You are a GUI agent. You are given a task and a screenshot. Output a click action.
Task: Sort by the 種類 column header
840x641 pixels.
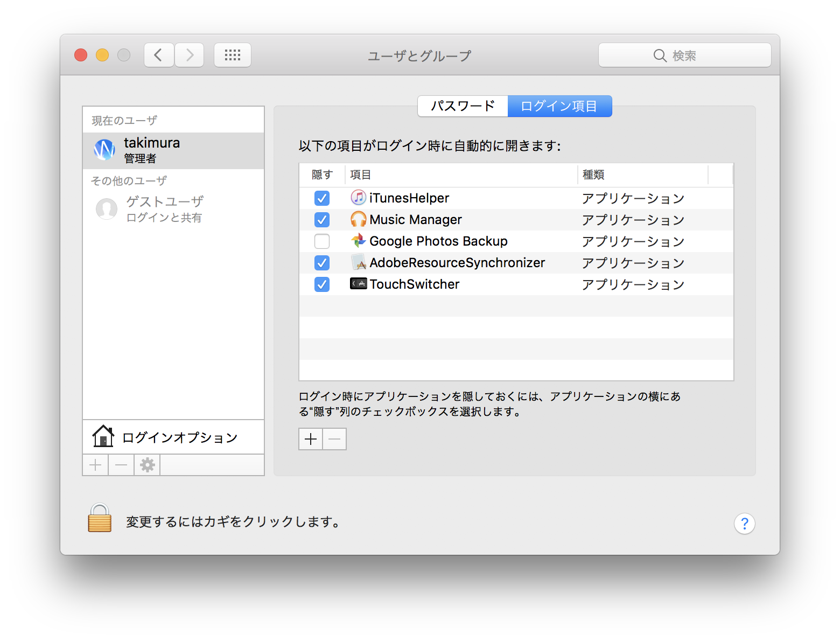[x=643, y=175]
